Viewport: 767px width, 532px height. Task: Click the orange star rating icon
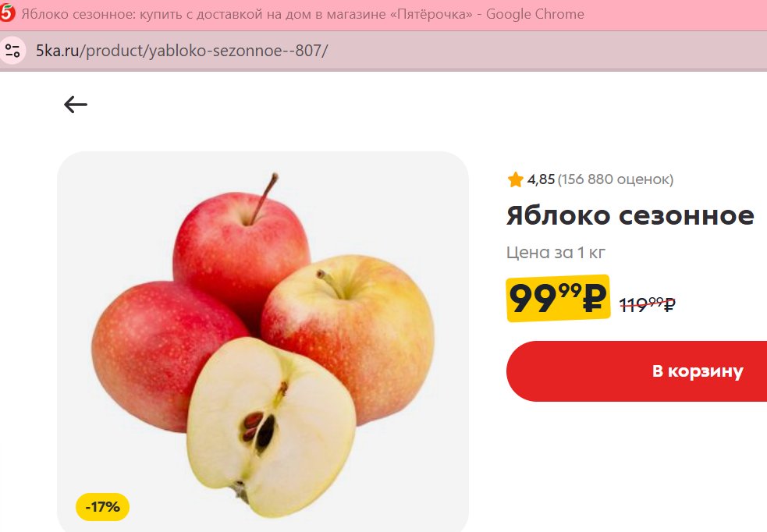pyautogui.click(x=515, y=179)
